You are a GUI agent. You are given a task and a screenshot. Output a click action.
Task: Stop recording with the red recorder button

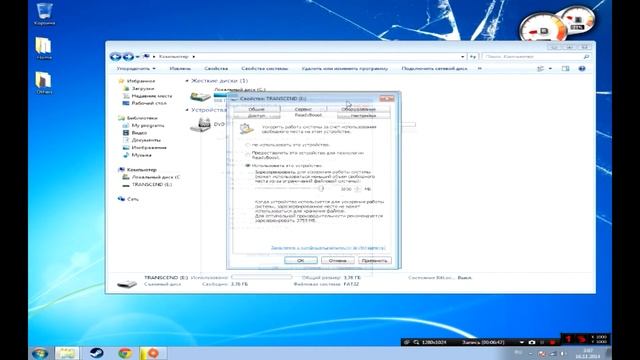(x=552, y=342)
